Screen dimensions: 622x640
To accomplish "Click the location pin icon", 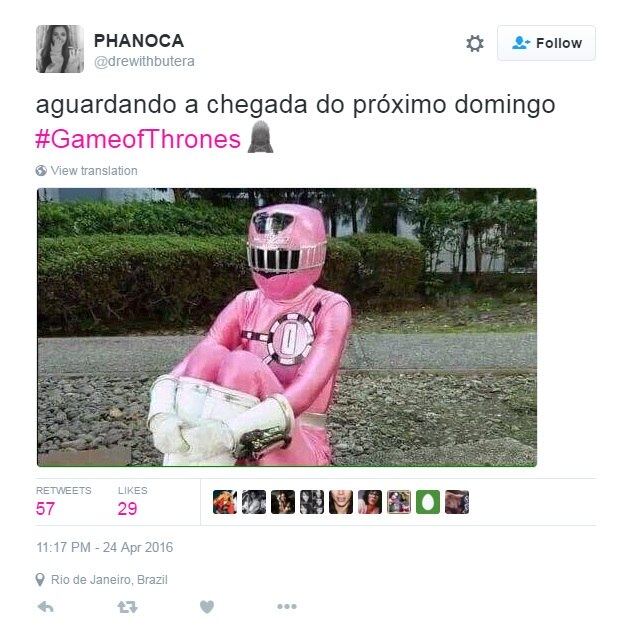I will (x=40, y=580).
